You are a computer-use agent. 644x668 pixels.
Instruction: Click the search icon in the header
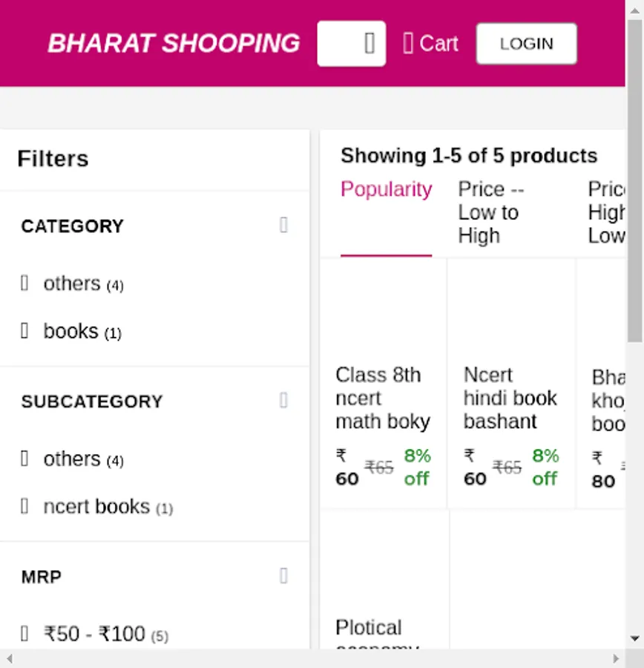pos(369,44)
